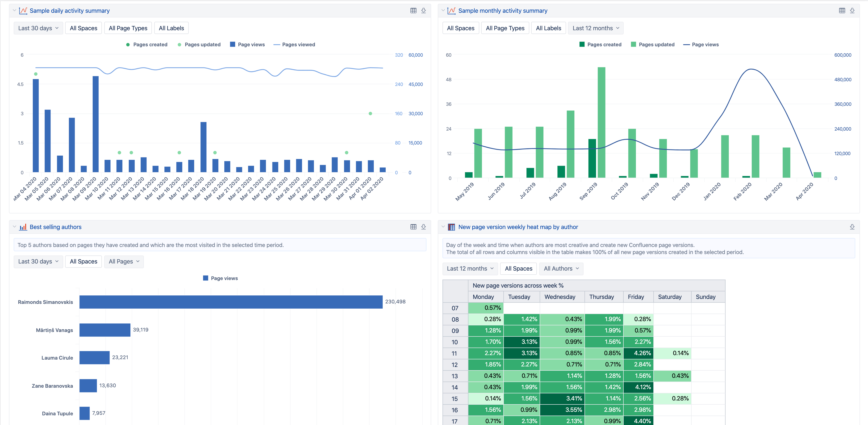Select the 3.55% heat map cell
Screen dimensions: 868x425
coord(562,410)
